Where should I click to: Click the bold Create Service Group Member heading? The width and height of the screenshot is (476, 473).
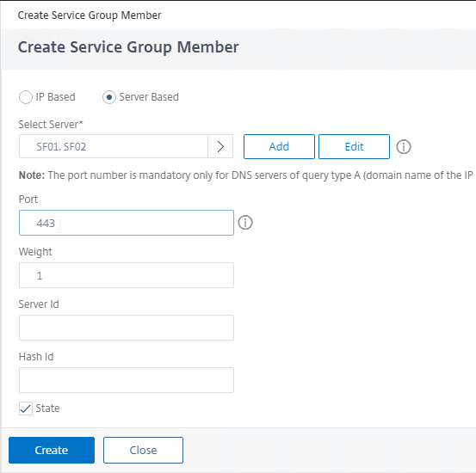tap(128, 47)
